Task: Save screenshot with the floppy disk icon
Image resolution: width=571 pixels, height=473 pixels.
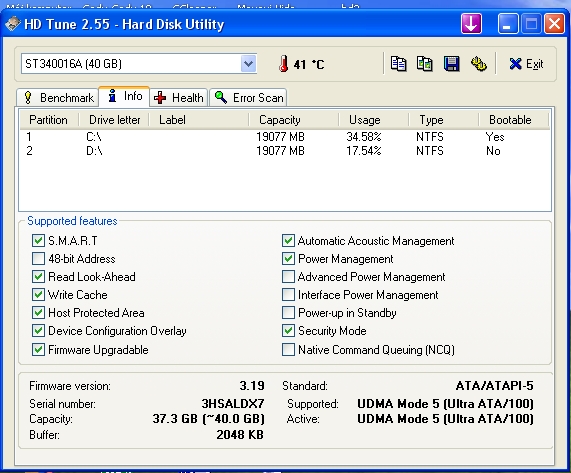Action: click(x=452, y=64)
